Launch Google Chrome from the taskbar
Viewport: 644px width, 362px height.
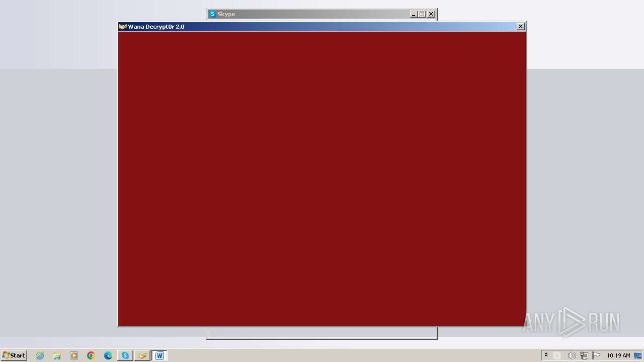(x=91, y=355)
